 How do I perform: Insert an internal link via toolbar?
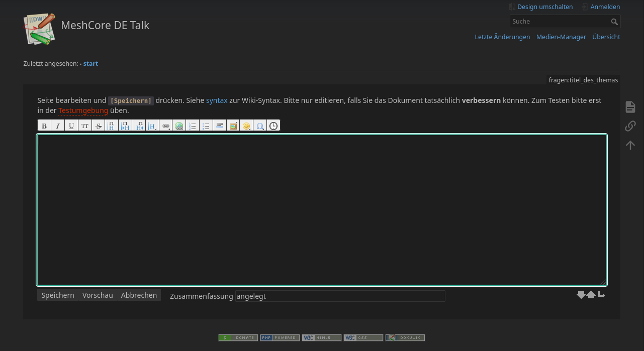(166, 126)
